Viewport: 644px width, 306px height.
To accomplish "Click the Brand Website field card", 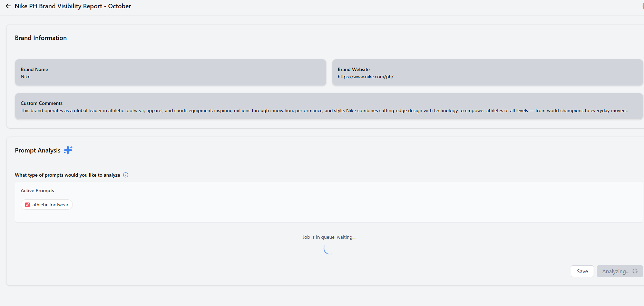I will (487, 73).
